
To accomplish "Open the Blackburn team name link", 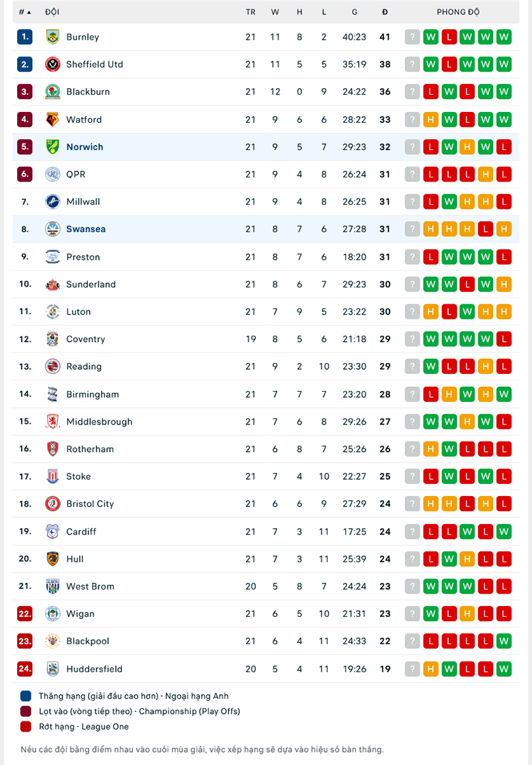I will tap(88, 91).
